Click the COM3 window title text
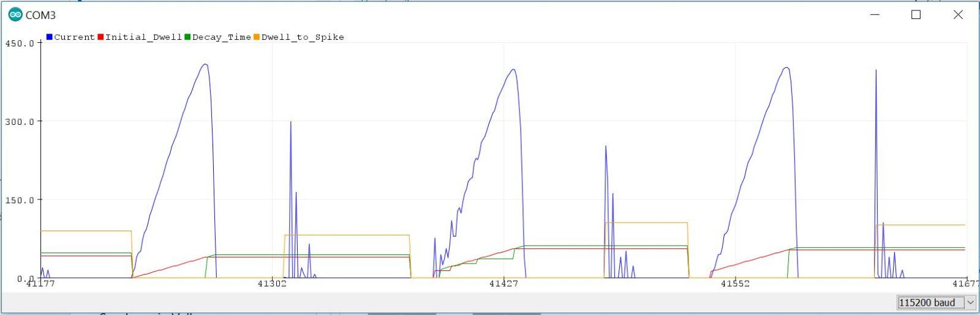Image resolution: width=980 pixels, height=315 pixels. 40,15
